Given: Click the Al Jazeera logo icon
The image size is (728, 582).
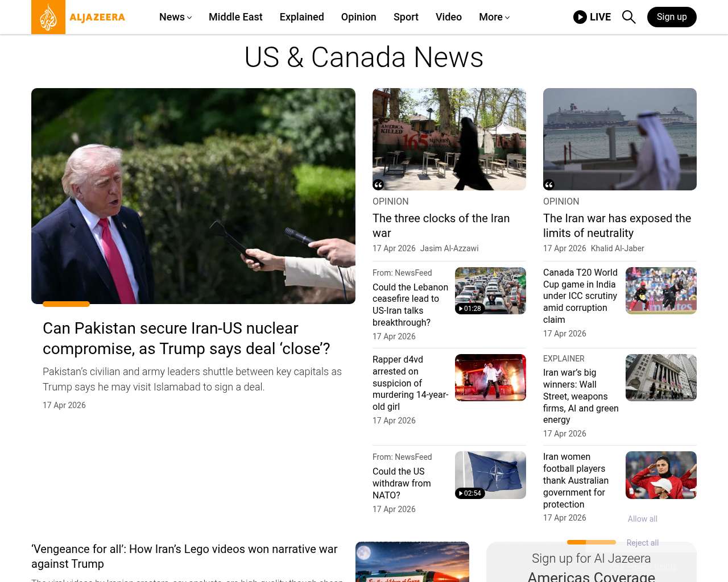Looking at the screenshot, I should 48,17.
